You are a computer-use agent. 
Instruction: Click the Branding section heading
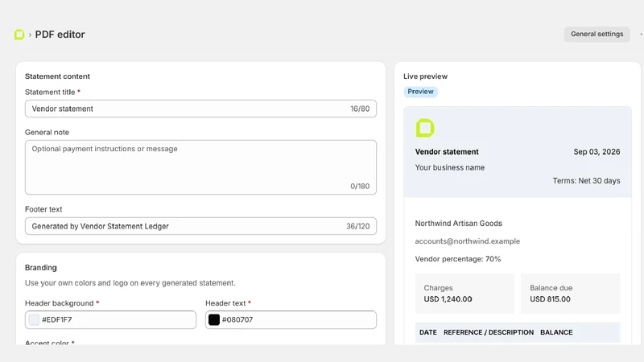(x=41, y=268)
